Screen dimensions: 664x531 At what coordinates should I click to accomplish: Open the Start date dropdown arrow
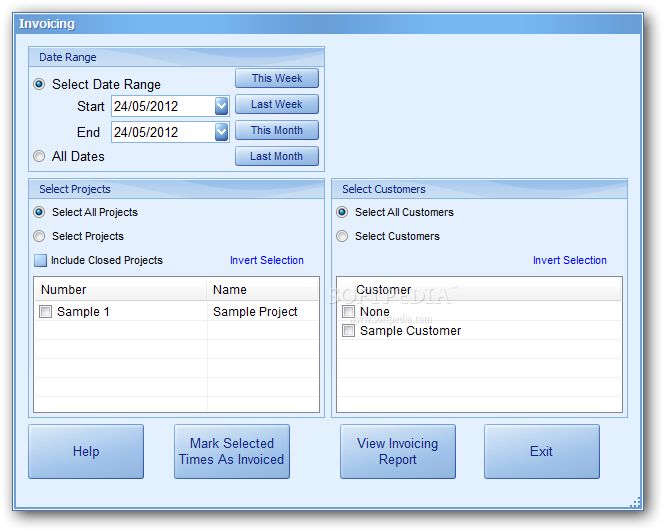[221, 106]
